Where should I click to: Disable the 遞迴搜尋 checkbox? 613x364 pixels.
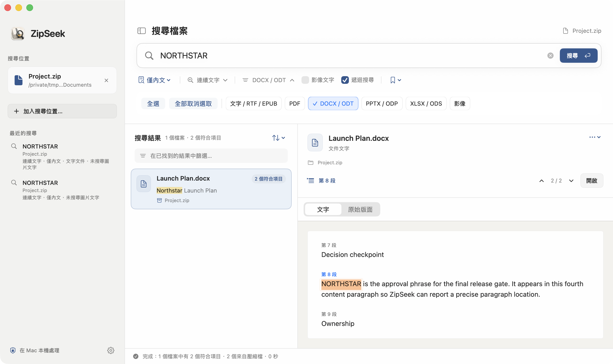[345, 80]
